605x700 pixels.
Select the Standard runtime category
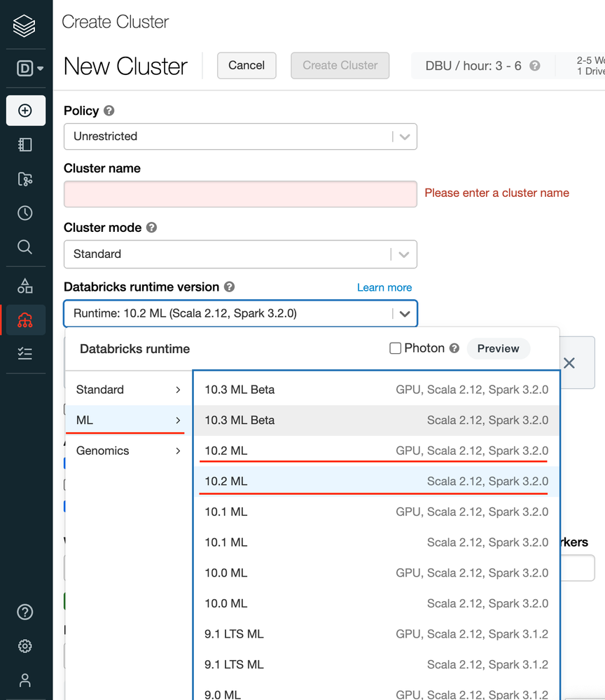128,390
